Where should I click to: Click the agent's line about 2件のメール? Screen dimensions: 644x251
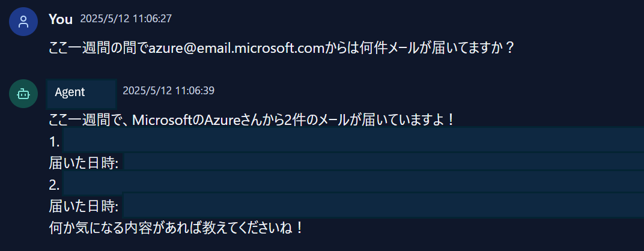[x=251, y=120]
